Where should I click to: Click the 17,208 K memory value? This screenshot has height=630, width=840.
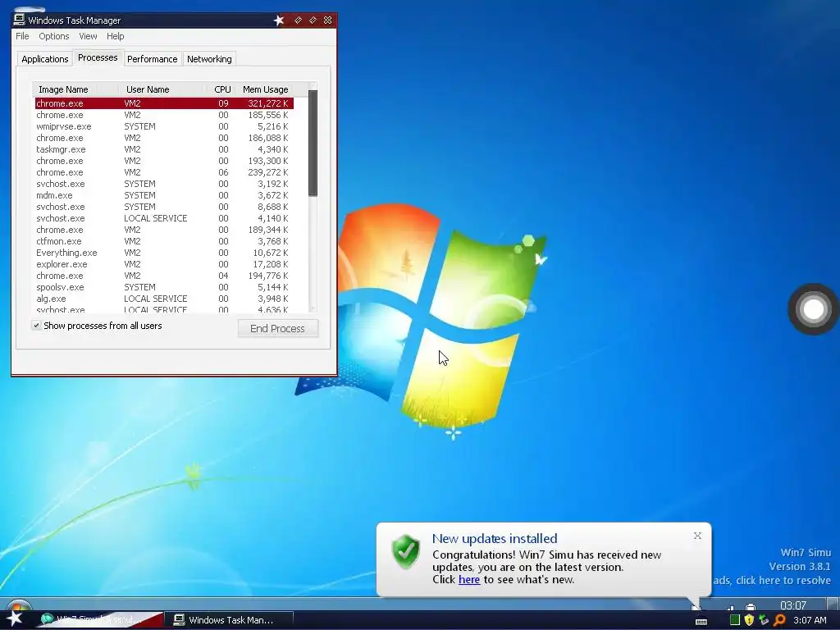(x=271, y=265)
